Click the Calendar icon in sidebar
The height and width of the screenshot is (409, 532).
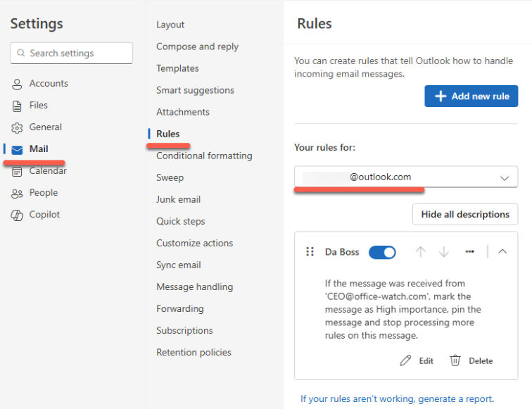pyautogui.click(x=17, y=171)
